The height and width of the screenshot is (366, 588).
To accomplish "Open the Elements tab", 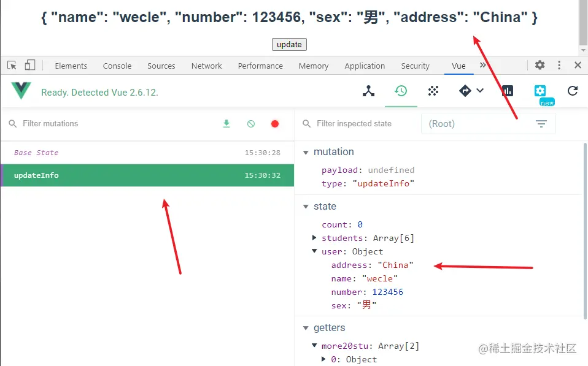I will 71,66.
